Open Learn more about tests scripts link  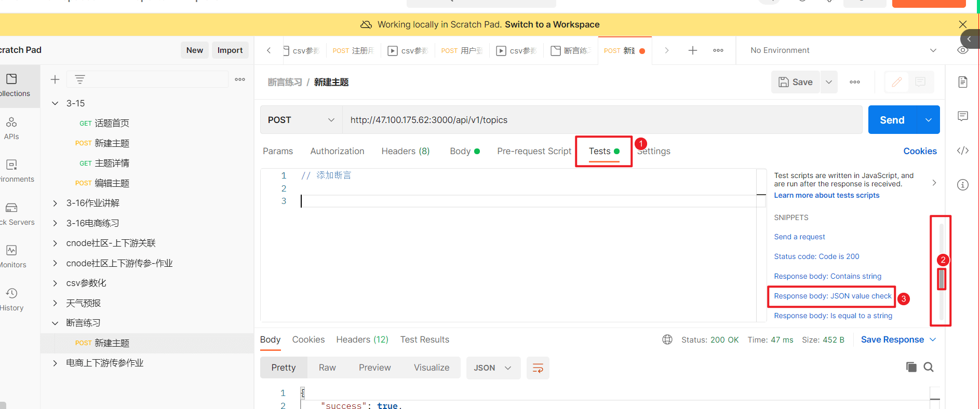[x=826, y=195]
